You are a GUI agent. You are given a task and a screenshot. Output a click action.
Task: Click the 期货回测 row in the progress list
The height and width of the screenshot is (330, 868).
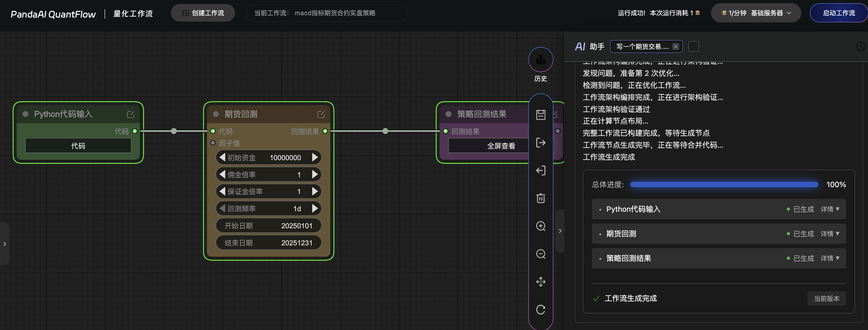point(719,234)
